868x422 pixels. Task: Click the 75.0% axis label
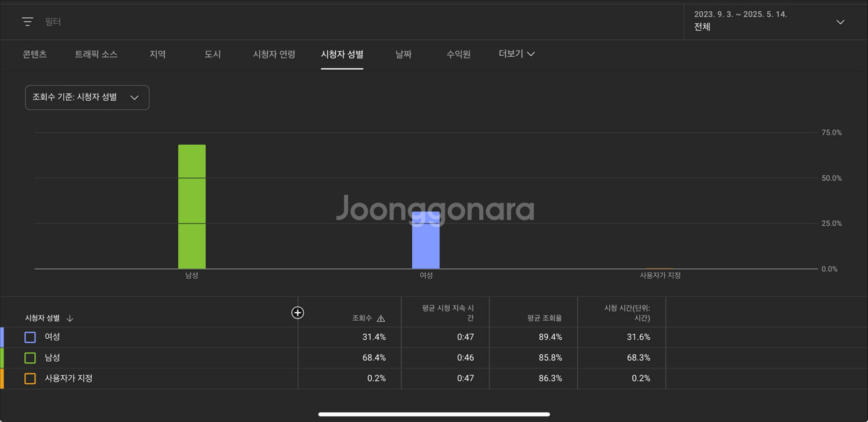pos(831,133)
